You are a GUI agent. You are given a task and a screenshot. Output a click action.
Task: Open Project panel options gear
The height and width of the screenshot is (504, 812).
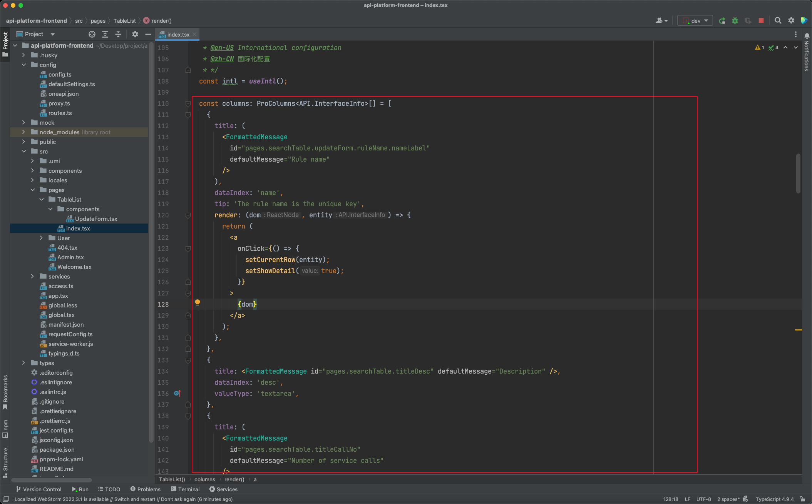click(135, 34)
